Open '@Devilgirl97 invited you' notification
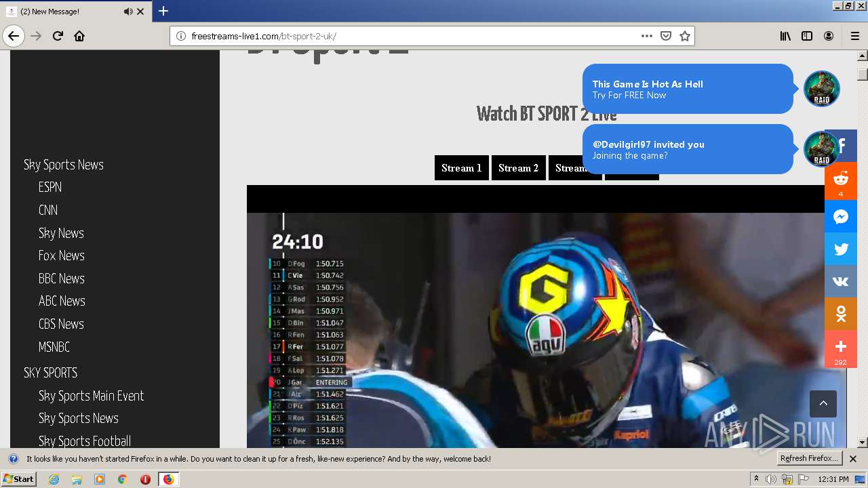868x488 pixels. 688,149
